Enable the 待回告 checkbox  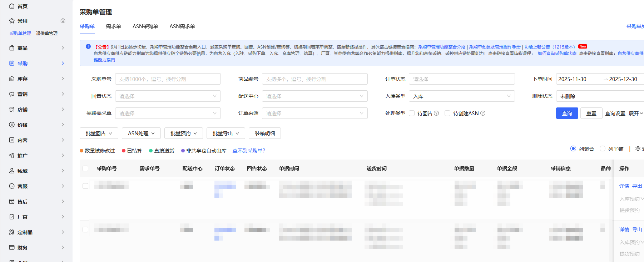(x=412, y=113)
